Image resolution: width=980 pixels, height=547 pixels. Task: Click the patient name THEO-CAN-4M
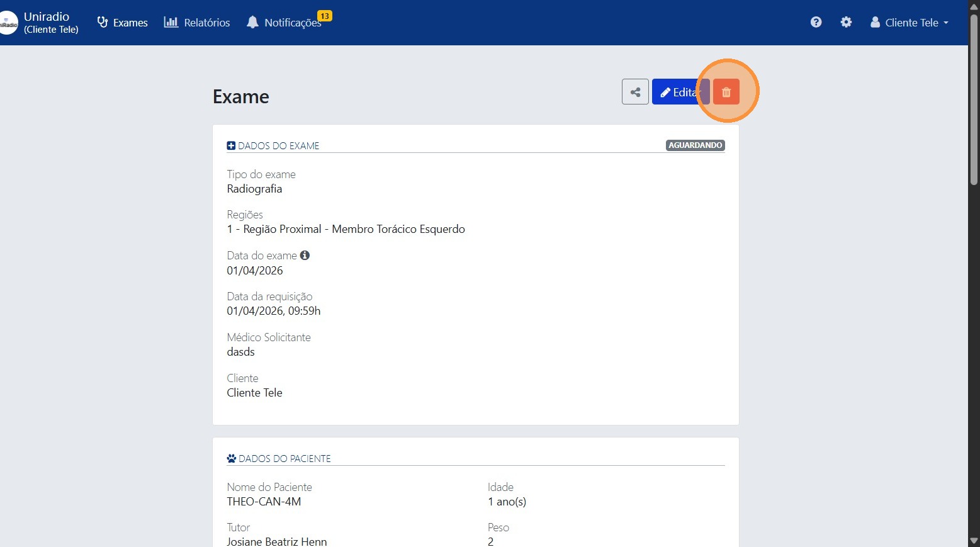point(264,502)
